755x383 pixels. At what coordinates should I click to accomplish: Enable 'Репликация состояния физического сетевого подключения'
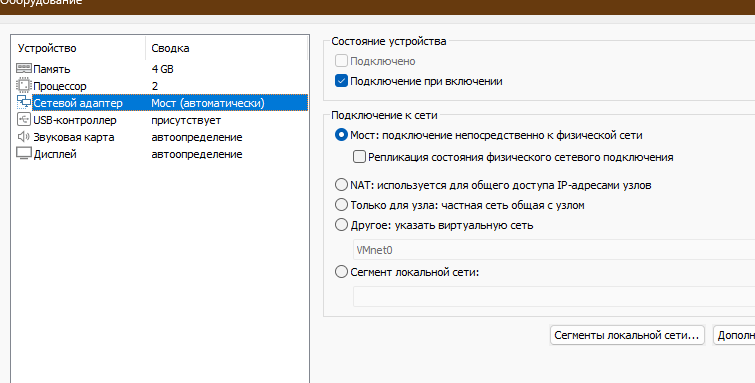[x=359, y=157]
